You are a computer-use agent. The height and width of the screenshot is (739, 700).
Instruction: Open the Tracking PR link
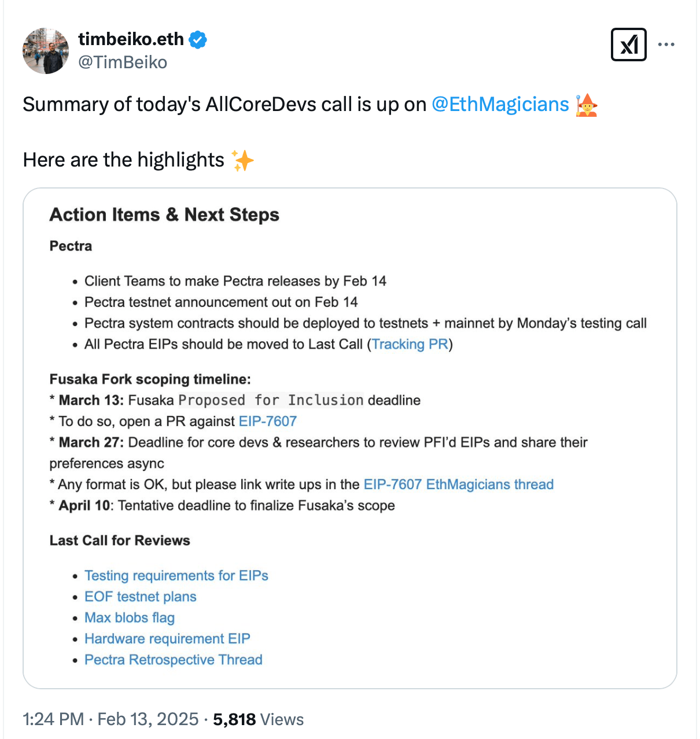[x=410, y=344]
